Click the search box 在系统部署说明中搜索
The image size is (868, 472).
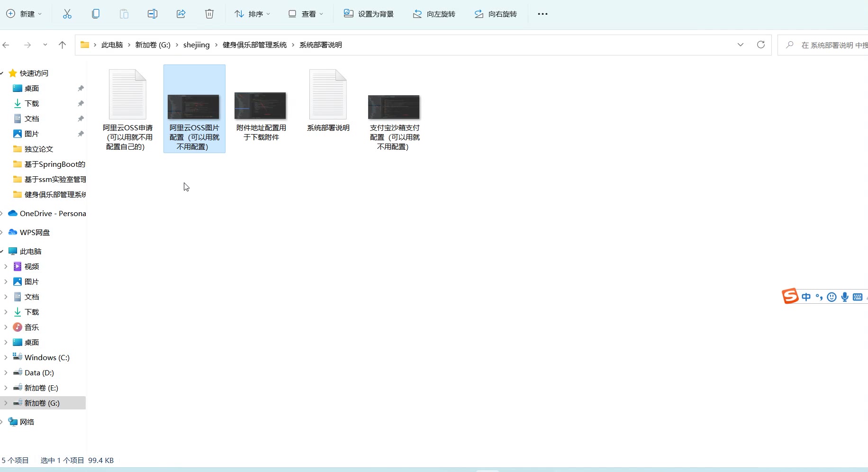pyautogui.click(x=823, y=45)
